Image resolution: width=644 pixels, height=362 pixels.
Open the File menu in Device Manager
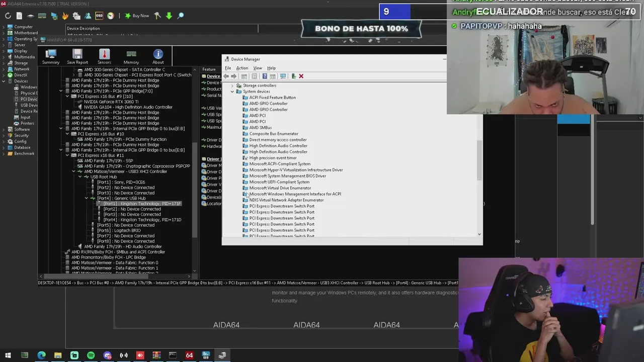228,68
